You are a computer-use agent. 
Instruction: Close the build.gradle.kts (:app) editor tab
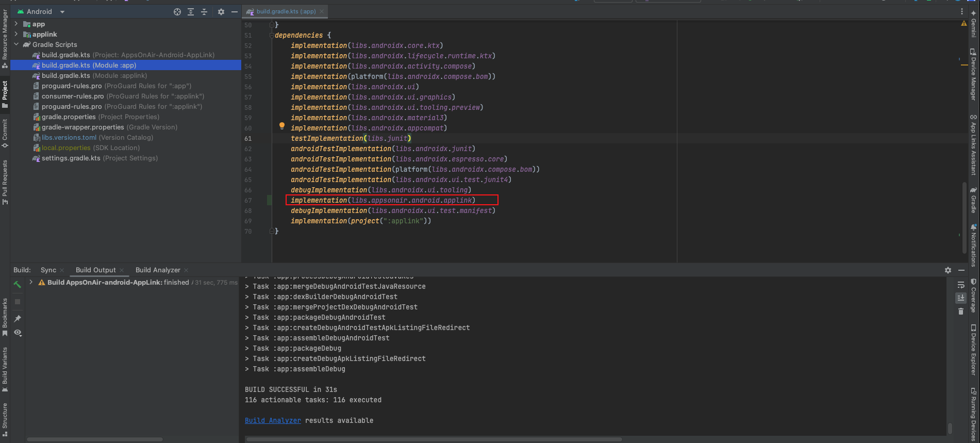(x=322, y=11)
